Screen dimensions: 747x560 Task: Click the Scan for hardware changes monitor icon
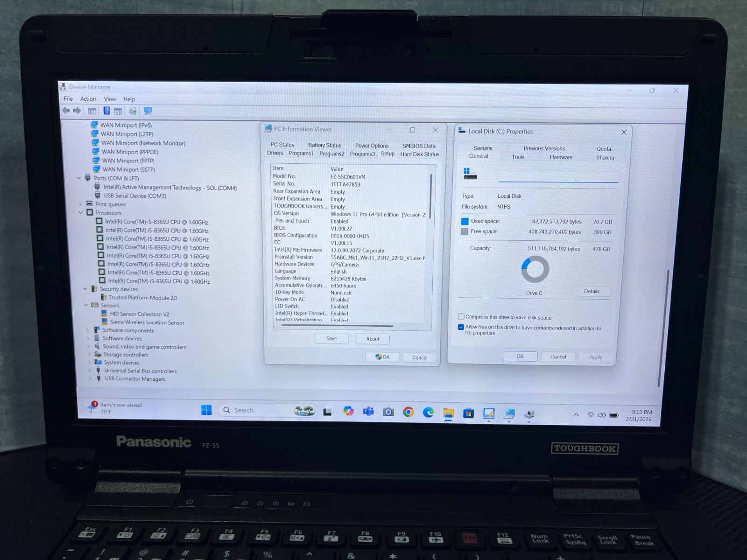148,111
